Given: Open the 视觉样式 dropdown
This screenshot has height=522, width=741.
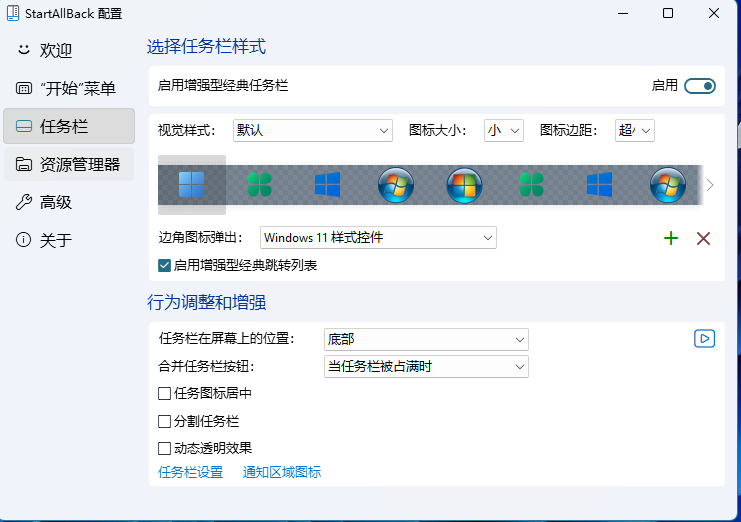Looking at the screenshot, I should pyautogui.click(x=313, y=131).
